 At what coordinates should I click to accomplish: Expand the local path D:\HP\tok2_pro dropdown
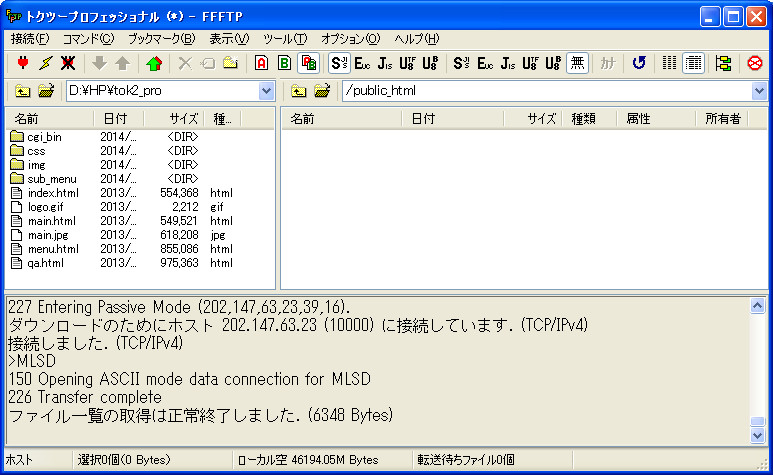coord(266,92)
